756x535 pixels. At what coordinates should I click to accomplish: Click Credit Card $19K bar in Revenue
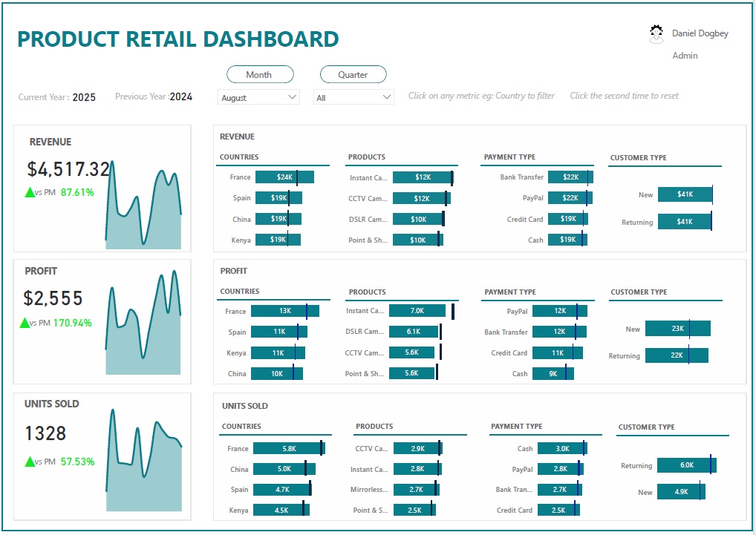pyautogui.click(x=568, y=219)
